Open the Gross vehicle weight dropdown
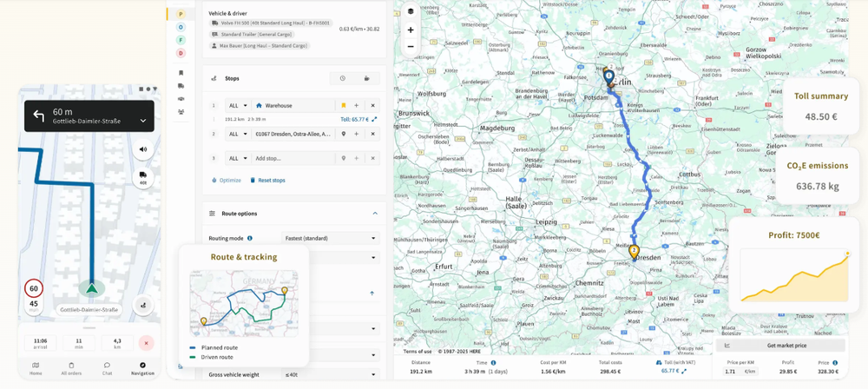Image resolution: width=868 pixels, height=389 pixels. tap(331, 374)
